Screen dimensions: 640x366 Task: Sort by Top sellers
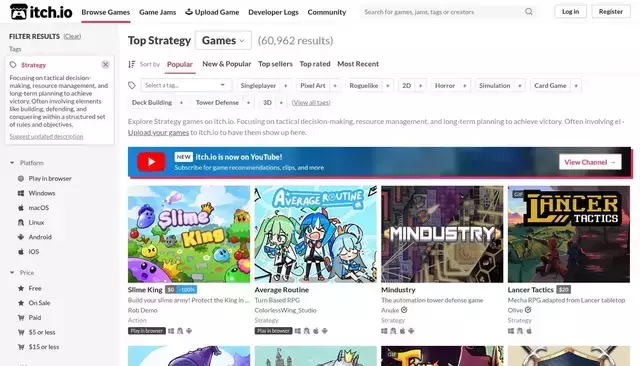[x=275, y=64]
